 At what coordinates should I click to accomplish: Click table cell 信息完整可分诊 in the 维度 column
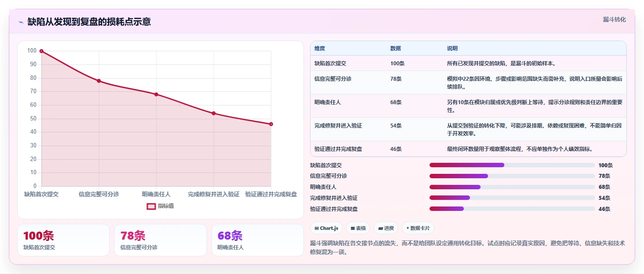click(x=333, y=79)
